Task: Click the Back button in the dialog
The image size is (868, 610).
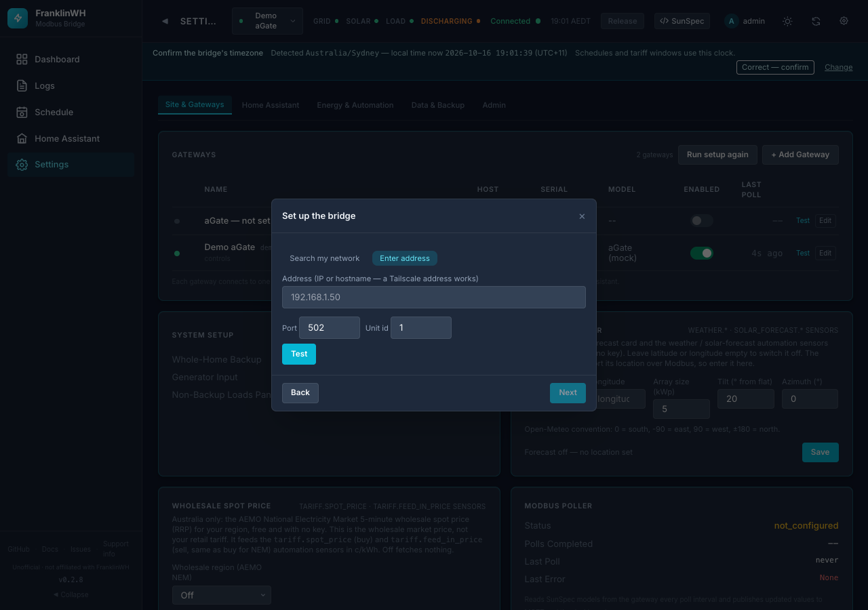Action: (300, 393)
